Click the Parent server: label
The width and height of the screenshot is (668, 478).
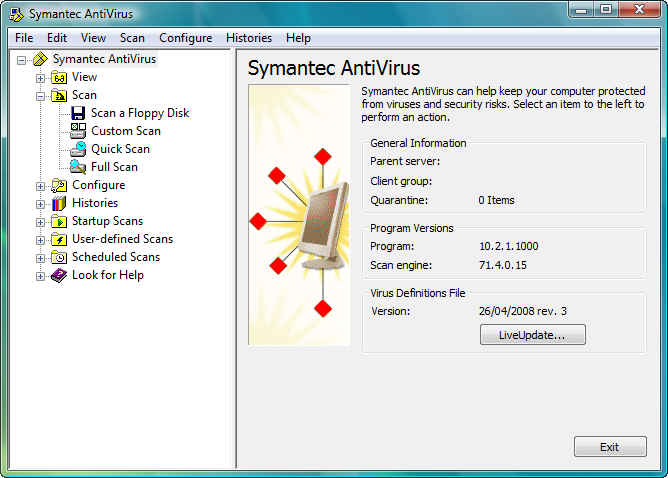(405, 161)
